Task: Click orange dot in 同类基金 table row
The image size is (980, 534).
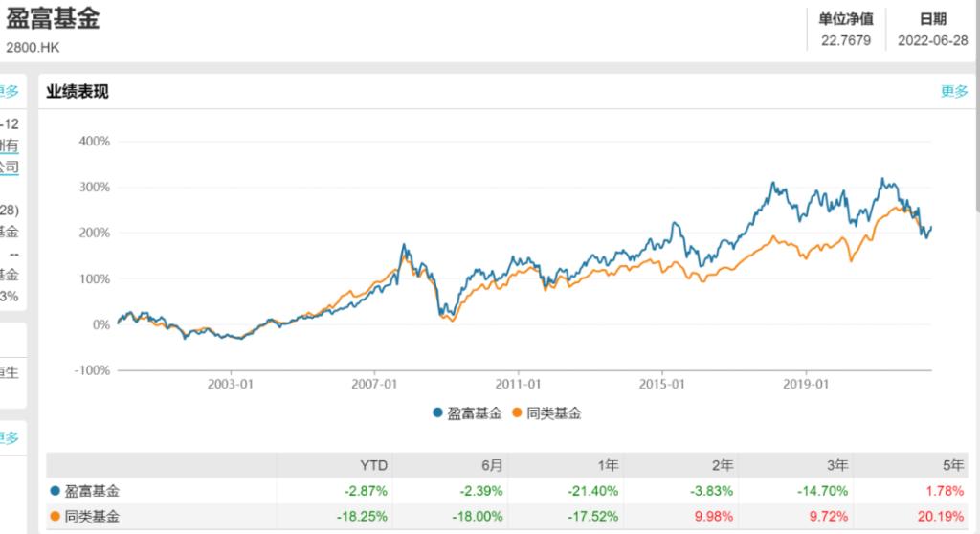Action: (54, 517)
